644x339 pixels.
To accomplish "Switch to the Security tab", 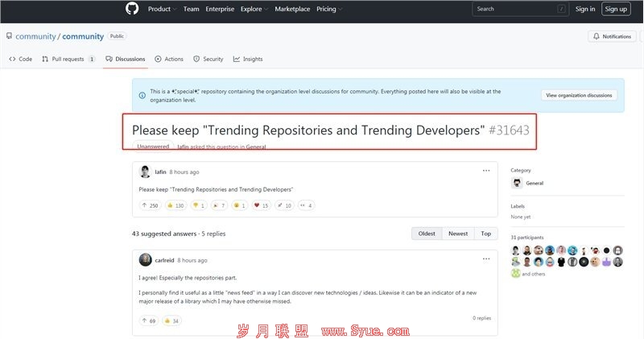I will tap(208, 59).
